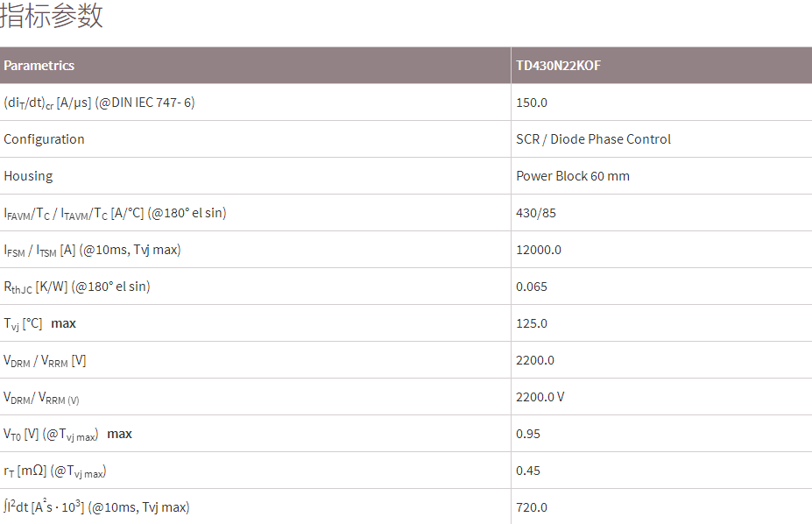
Task: Click the Configuration row label
Action: click(x=44, y=139)
